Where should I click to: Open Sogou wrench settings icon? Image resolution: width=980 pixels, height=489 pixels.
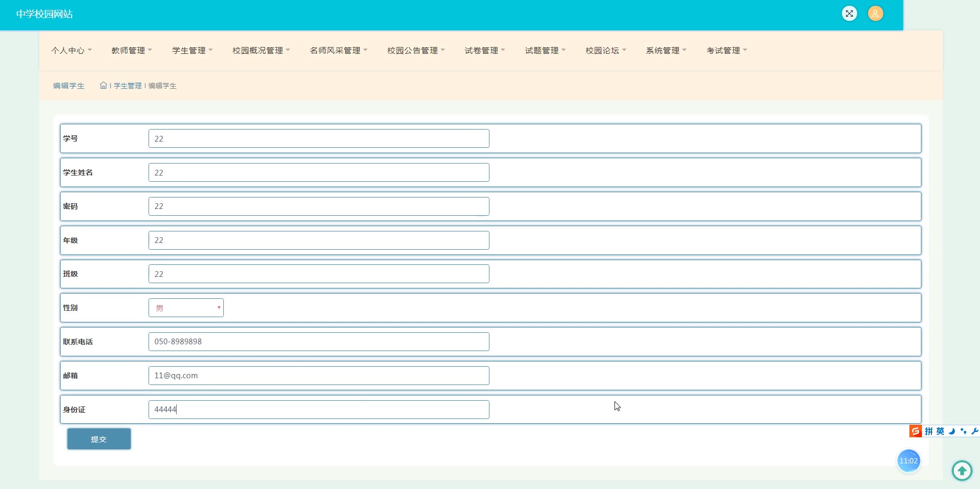[x=975, y=431]
